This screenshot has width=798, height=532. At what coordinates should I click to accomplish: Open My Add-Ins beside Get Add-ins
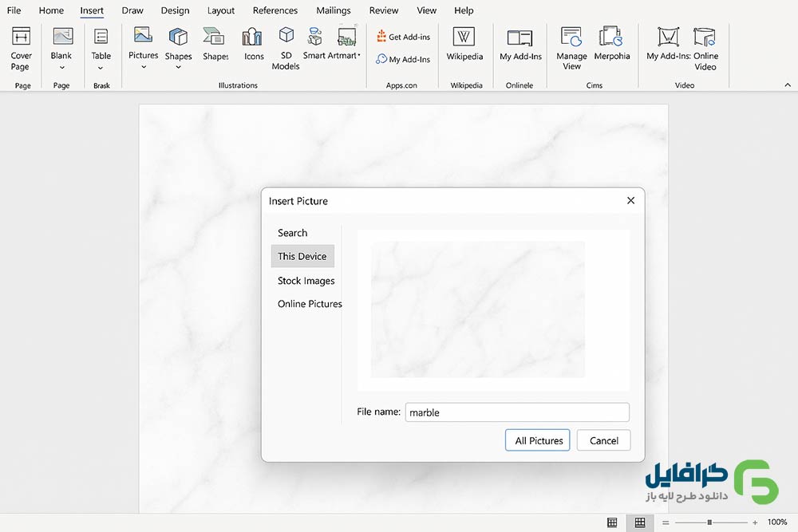(403, 59)
